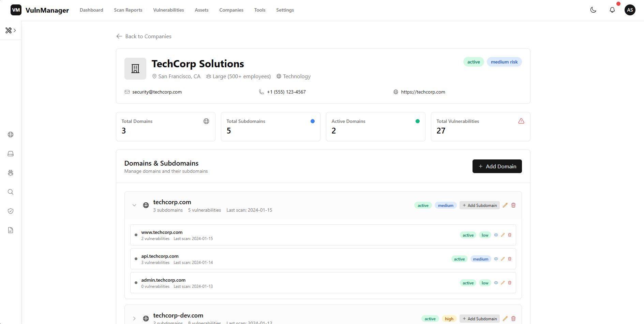Image resolution: width=644 pixels, height=324 pixels.
Task: Open search icon in left sidebar
Action: tap(11, 192)
